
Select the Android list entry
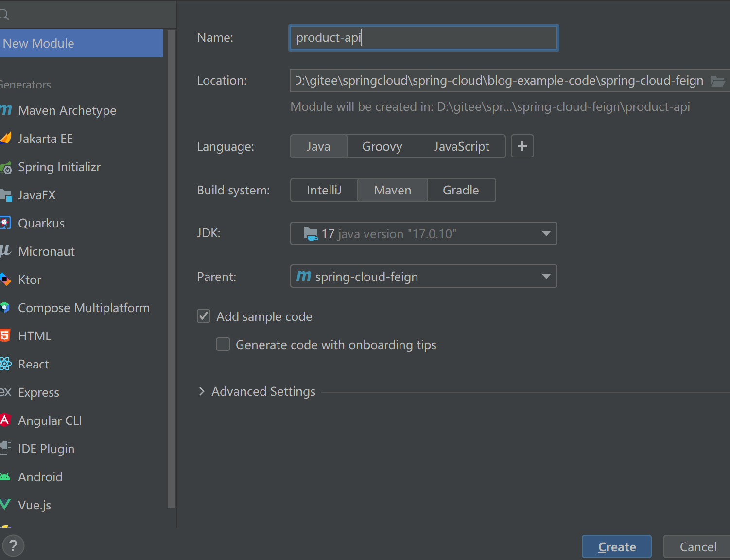pyautogui.click(x=81, y=477)
